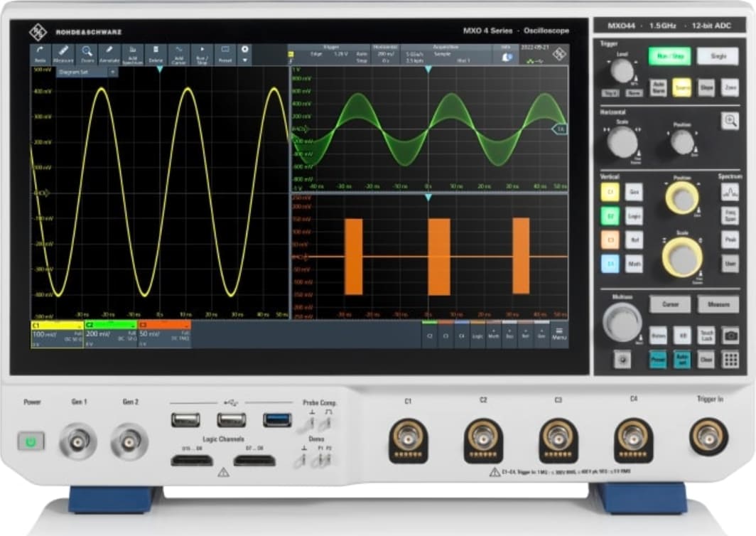The width and height of the screenshot is (756, 536).
Task: Push the Gen key in Vertical section
Action: pos(634,192)
